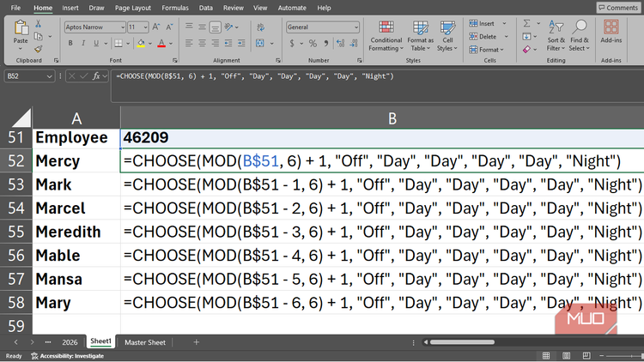
Task: Open the File menu
Action: pos(15,8)
